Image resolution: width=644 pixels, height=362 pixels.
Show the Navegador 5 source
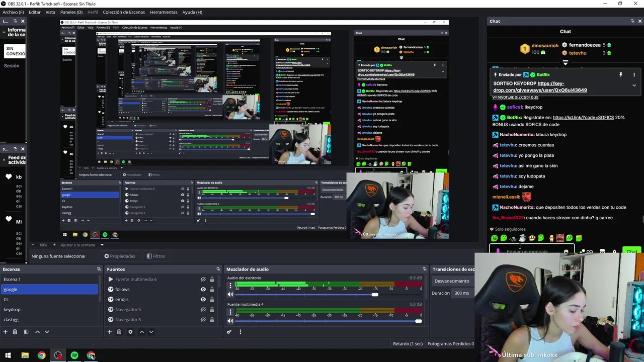(203, 310)
